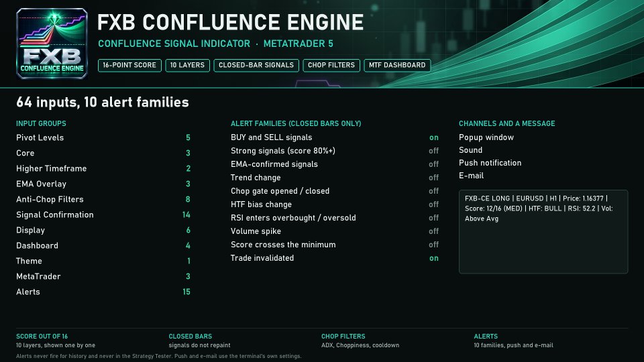644x362 pixels.
Task: Click the Anti-Chop Filters count 8
Action: pos(188,199)
